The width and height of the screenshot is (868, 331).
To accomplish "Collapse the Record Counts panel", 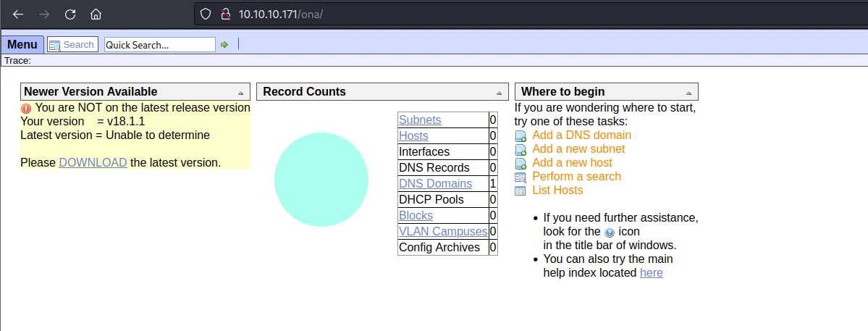I will (x=499, y=93).
